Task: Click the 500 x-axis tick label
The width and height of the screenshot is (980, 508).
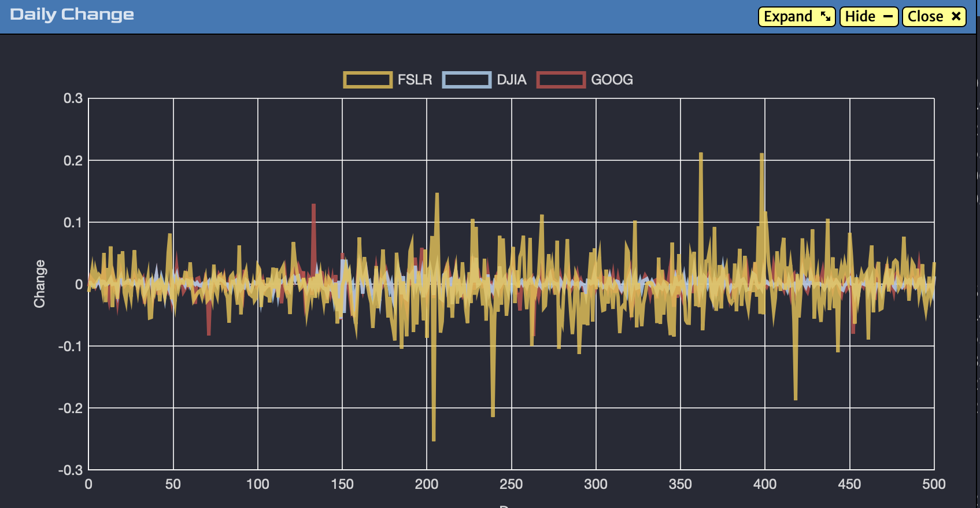Action: [x=934, y=484]
